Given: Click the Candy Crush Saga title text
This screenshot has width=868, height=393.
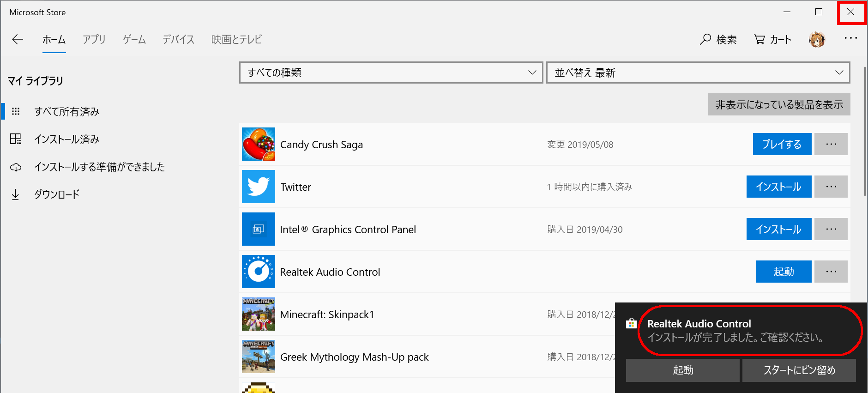Looking at the screenshot, I should [x=321, y=145].
